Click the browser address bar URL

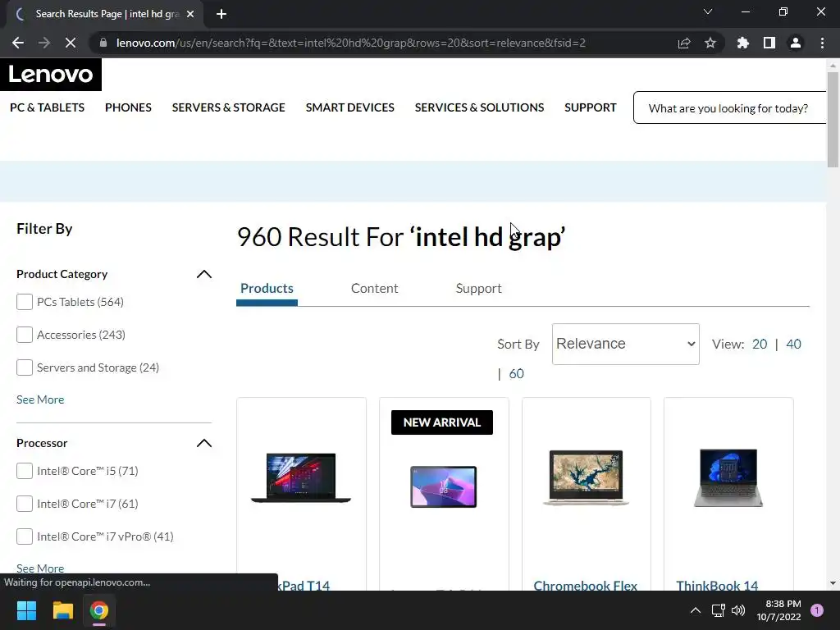tap(351, 43)
